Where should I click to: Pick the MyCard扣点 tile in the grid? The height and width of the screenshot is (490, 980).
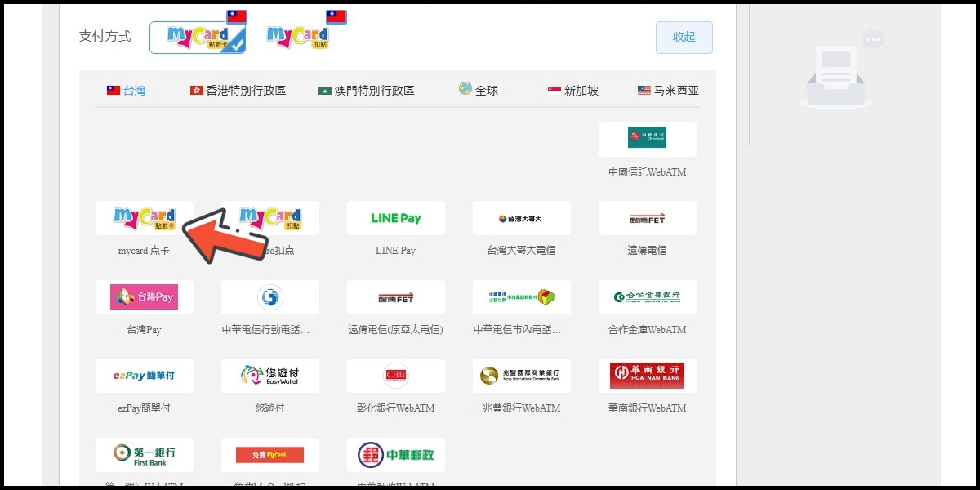coord(270,218)
